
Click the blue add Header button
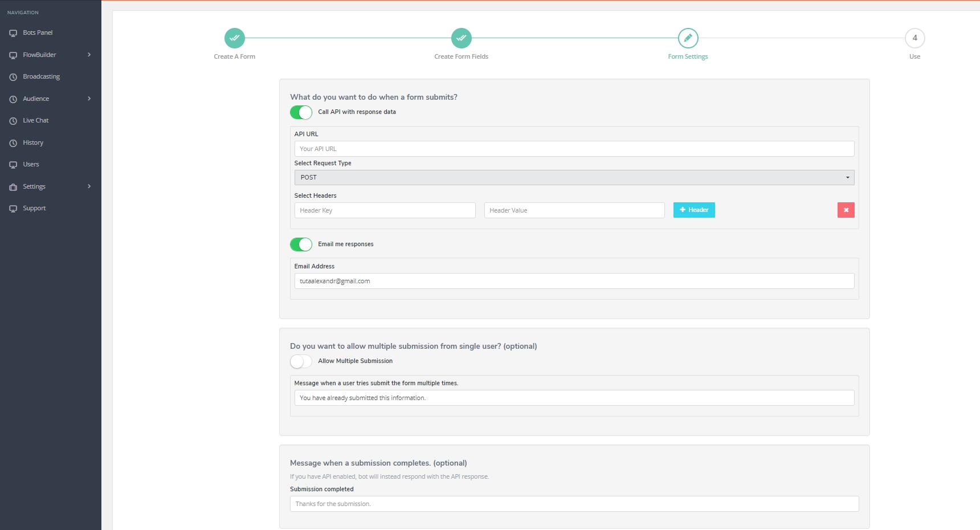point(693,210)
